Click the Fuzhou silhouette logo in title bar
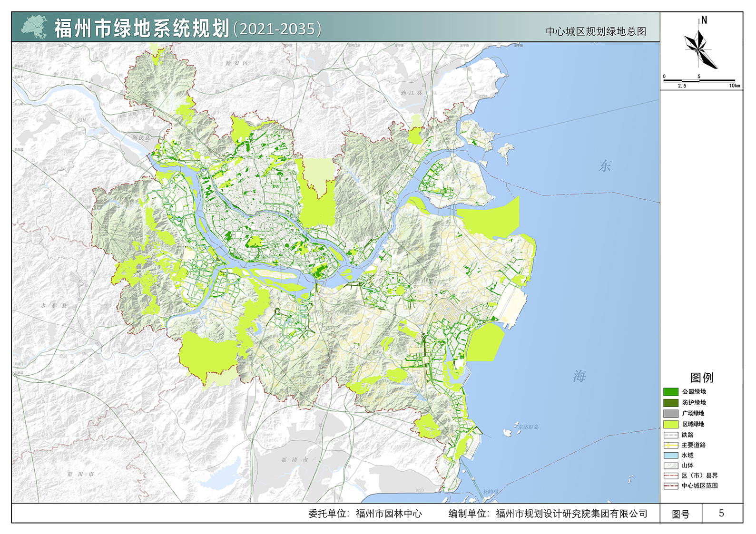This screenshot has height=534, width=756. pyautogui.click(x=34, y=27)
